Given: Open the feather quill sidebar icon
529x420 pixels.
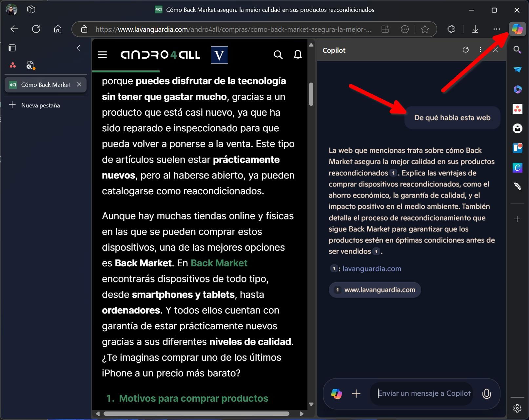Looking at the screenshot, I should point(517,186).
